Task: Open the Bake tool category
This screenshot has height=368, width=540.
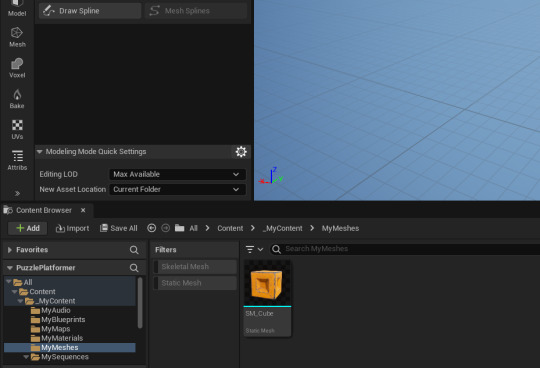Action: tap(17, 99)
